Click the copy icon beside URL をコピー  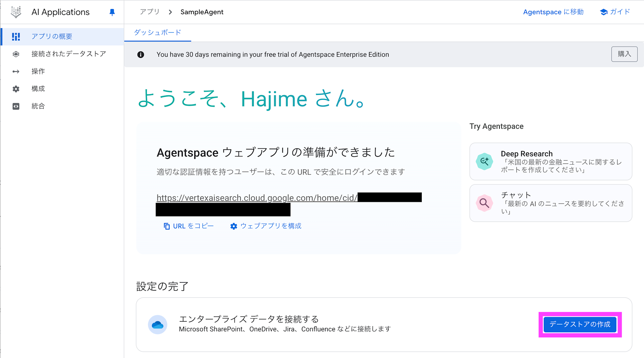pyautogui.click(x=166, y=226)
